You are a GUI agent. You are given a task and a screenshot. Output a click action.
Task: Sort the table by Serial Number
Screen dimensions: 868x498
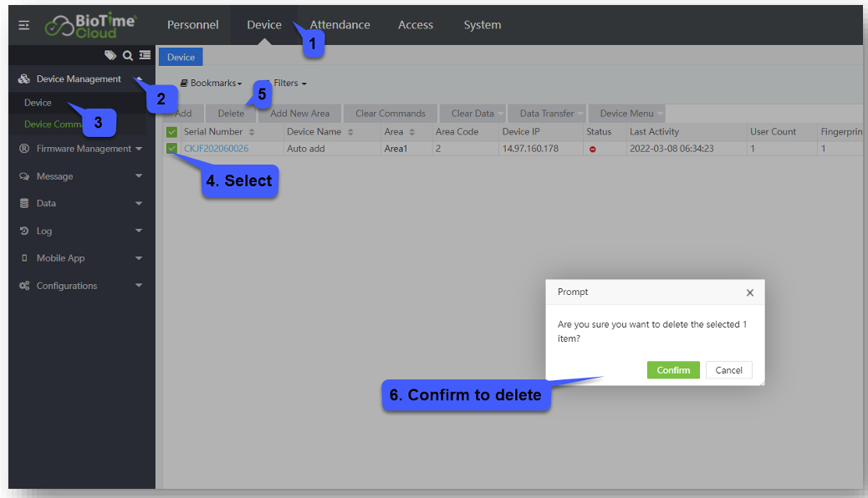coord(252,132)
